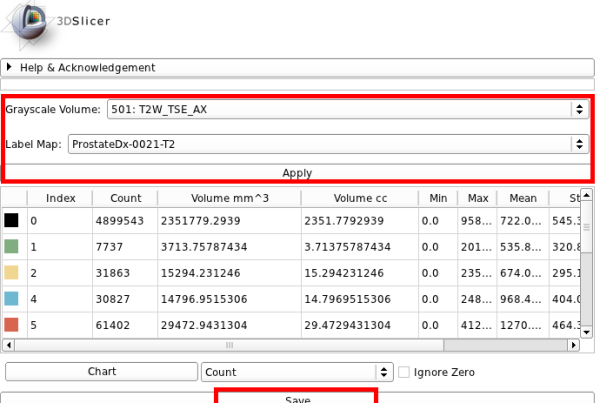Viewport: 600px width, 403px height.
Task: Select volume cc cell 29.4729431304
Action: tap(360, 325)
